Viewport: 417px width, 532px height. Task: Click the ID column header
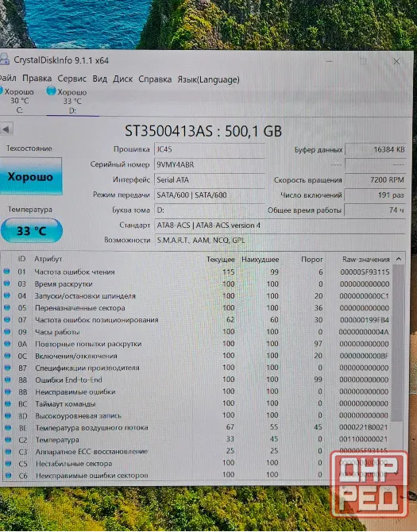[x=21, y=259]
